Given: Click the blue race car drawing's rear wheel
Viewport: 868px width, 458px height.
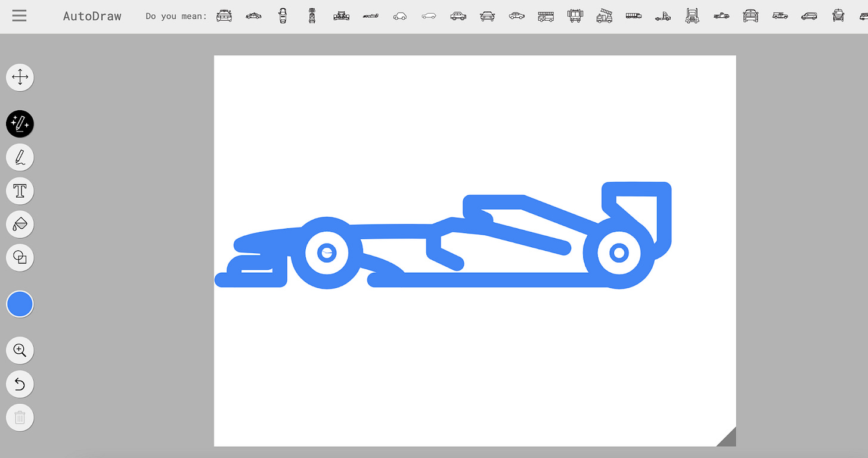Looking at the screenshot, I should coord(619,253).
